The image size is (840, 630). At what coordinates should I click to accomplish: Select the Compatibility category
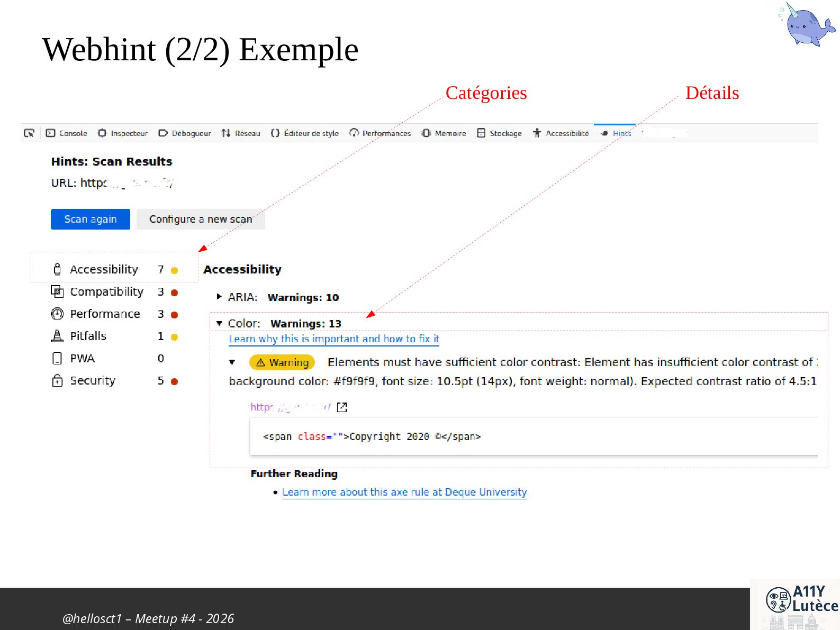click(114, 291)
